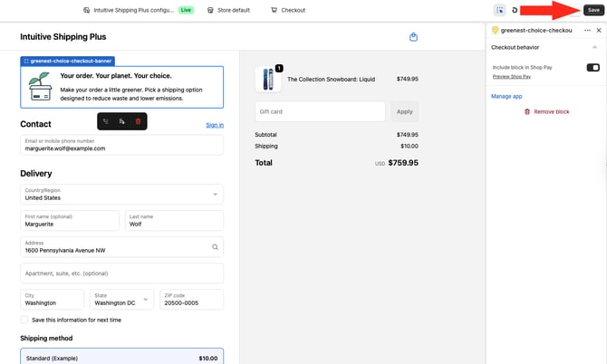The height and width of the screenshot is (364, 607).
Task: Click the First name (optional) field
Action: [x=70, y=221]
